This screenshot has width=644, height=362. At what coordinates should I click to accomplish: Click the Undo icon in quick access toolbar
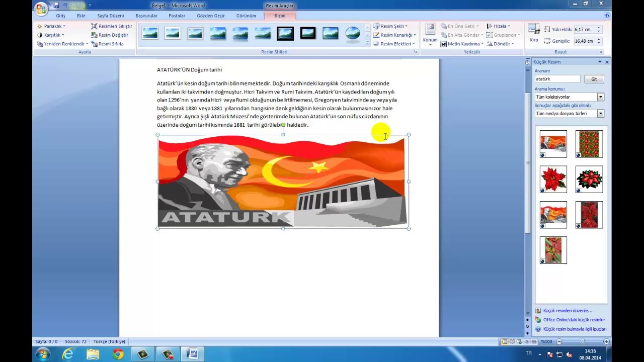point(65,5)
